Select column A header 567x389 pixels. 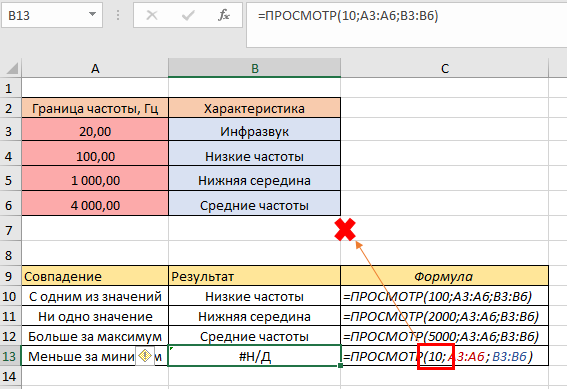tap(95, 68)
